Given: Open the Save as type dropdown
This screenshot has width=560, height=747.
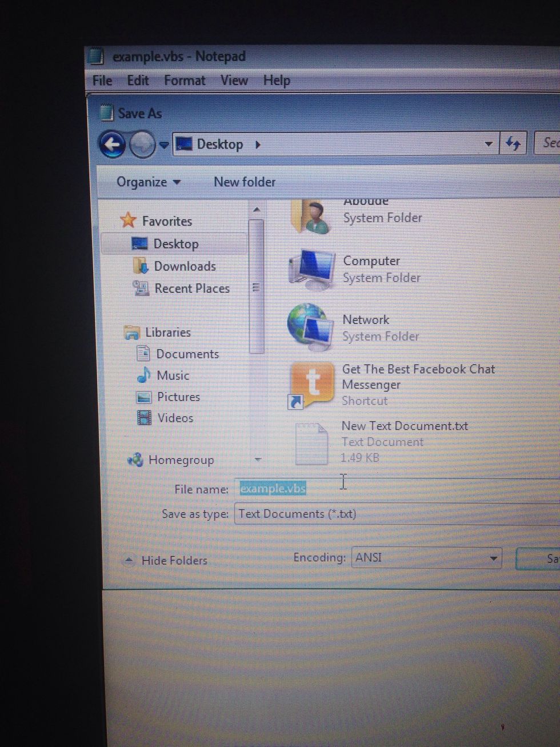Looking at the screenshot, I should (x=394, y=514).
